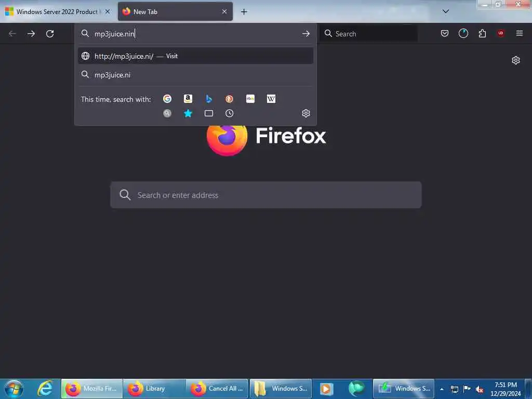Search this time with Wikipedia
The height and width of the screenshot is (399, 532).
tap(271, 99)
